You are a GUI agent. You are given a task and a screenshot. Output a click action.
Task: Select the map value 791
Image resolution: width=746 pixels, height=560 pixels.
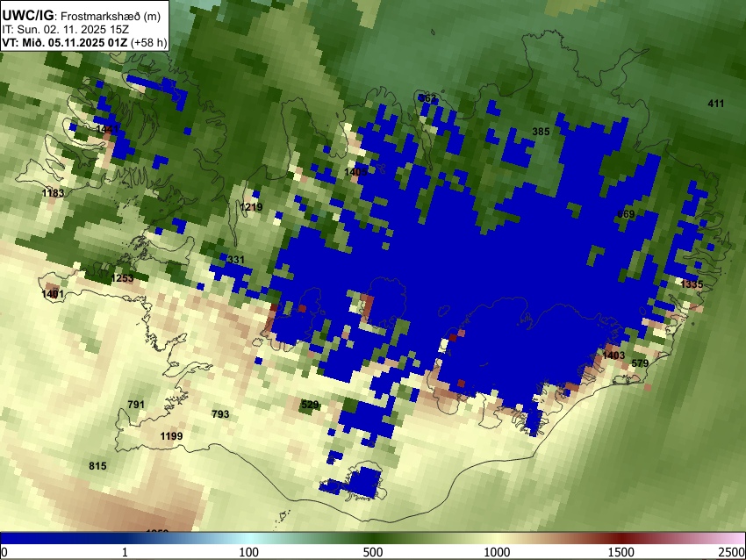(x=136, y=405)
